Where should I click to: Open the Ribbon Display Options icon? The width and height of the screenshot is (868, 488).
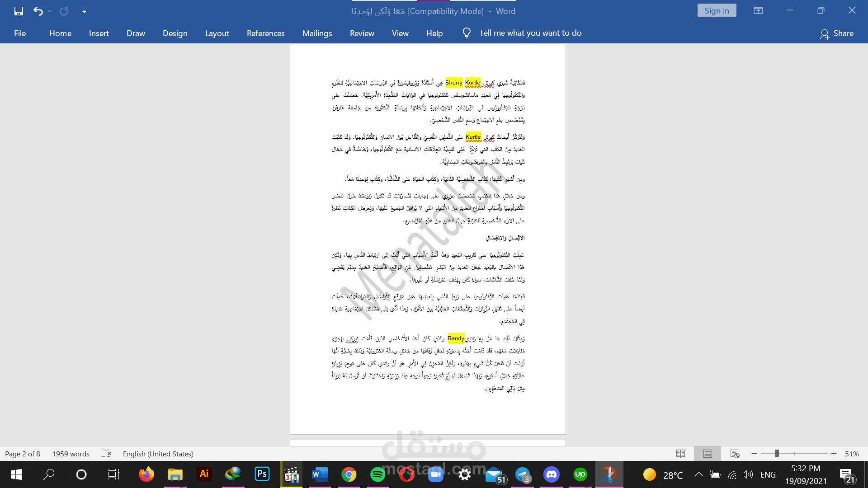click(x=758, y=10)
